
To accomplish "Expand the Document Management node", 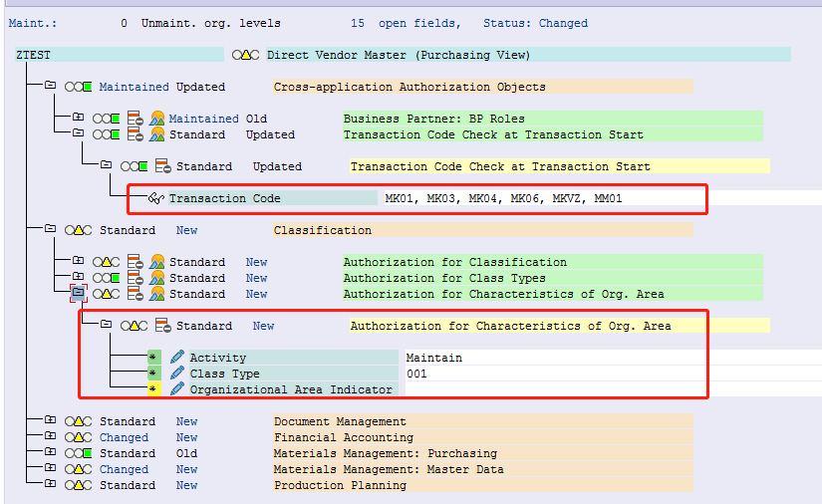I will click(51, 419).
